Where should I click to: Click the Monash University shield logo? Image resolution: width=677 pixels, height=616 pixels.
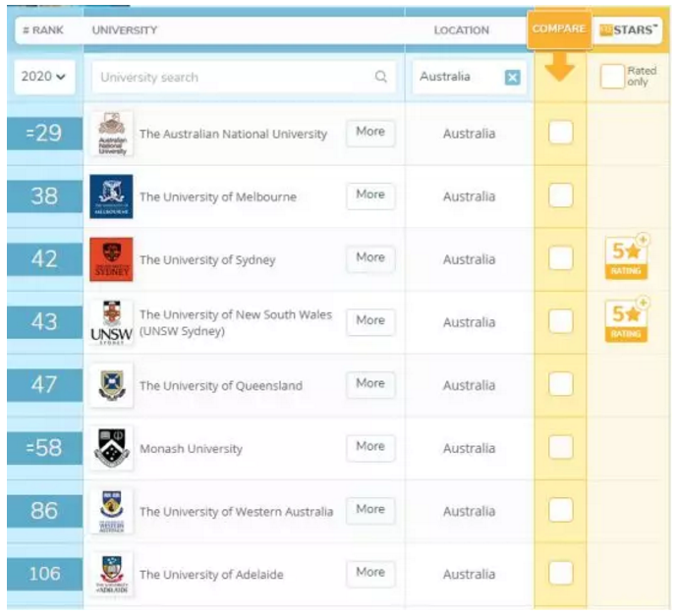click(x=111, y=448)
